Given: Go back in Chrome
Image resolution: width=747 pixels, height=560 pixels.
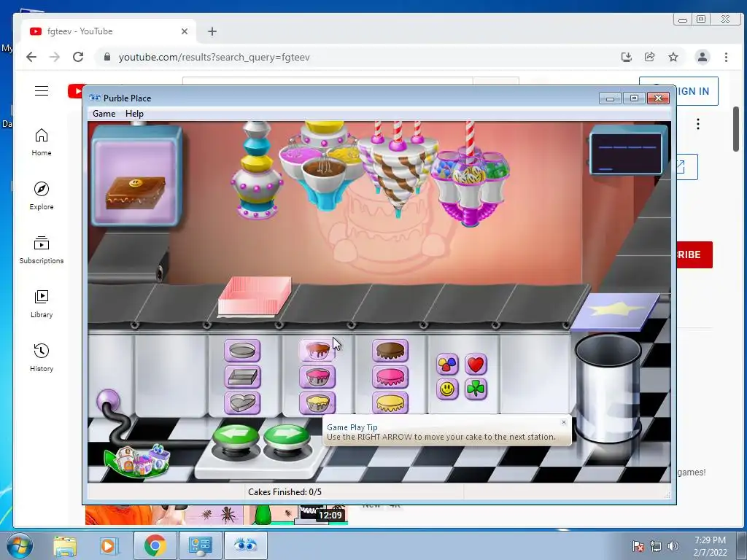Looking at the screenshot, I should [31, 57].
